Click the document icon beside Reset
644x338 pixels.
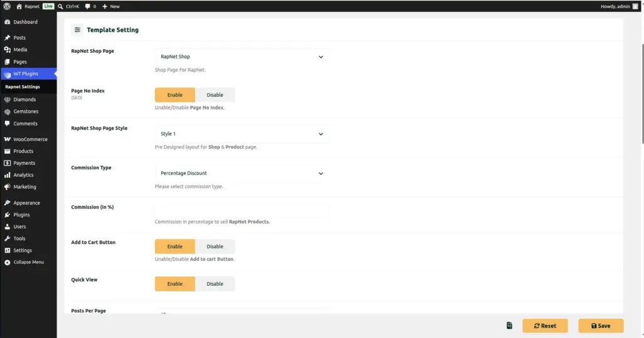point(509,325)
